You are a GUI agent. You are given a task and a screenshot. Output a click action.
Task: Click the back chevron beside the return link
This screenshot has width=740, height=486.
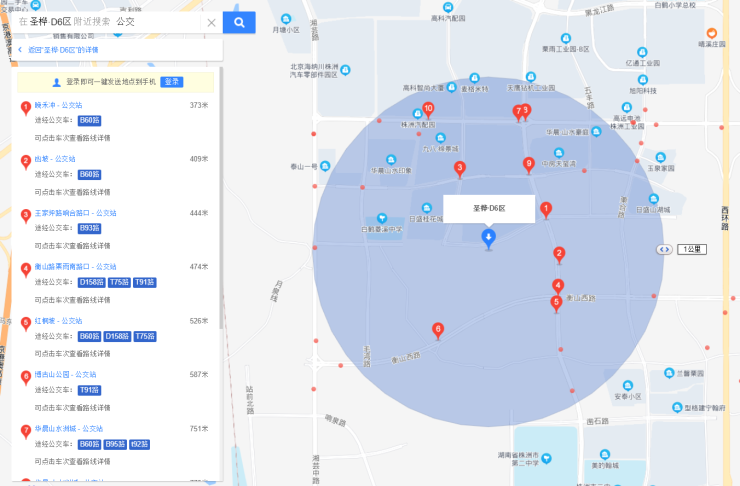[x=20, y=50]
